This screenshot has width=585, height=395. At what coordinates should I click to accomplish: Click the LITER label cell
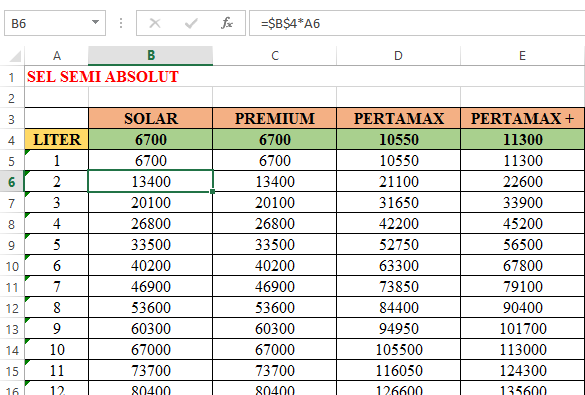coord(57,139)
